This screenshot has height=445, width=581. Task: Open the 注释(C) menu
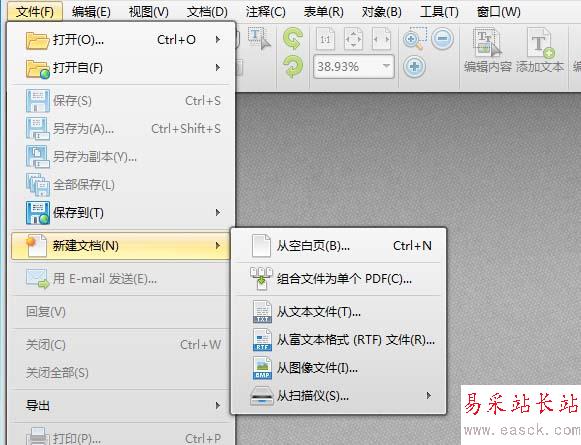pos(265,12)
